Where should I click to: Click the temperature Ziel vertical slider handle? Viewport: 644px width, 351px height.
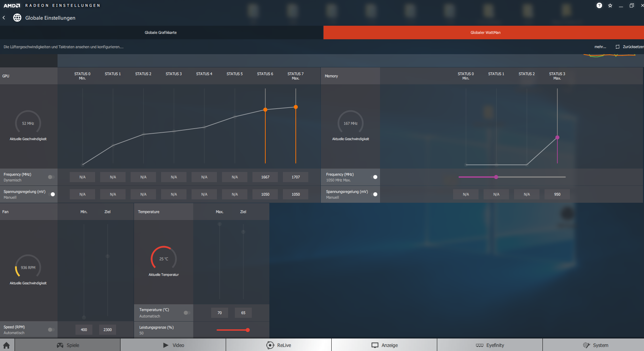243,232
